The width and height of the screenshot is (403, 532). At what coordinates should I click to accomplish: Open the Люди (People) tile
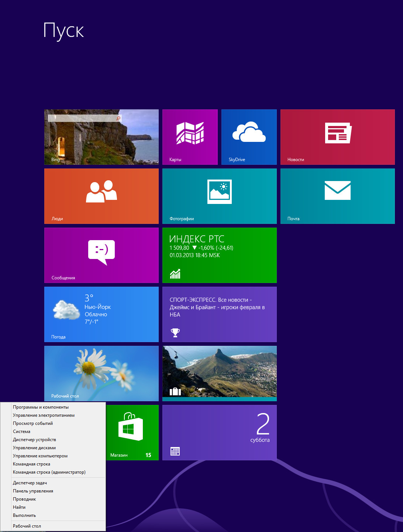pyautogui.click(x=101, y=196)
